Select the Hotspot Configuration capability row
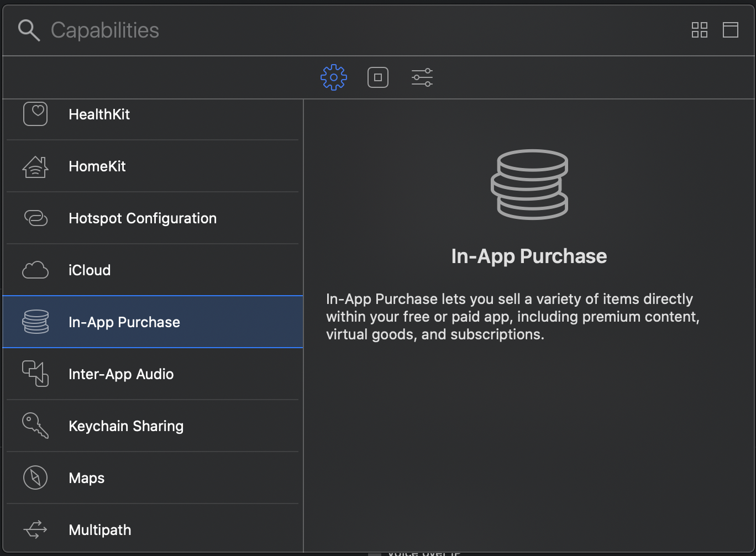 point(153,218)
